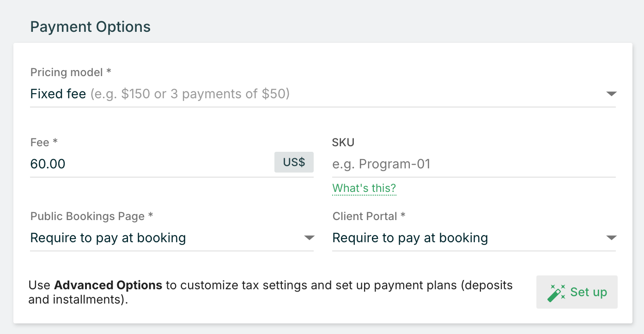
Task: Click Client Portal 'Require to pay at booking' value
Action: 410,238
